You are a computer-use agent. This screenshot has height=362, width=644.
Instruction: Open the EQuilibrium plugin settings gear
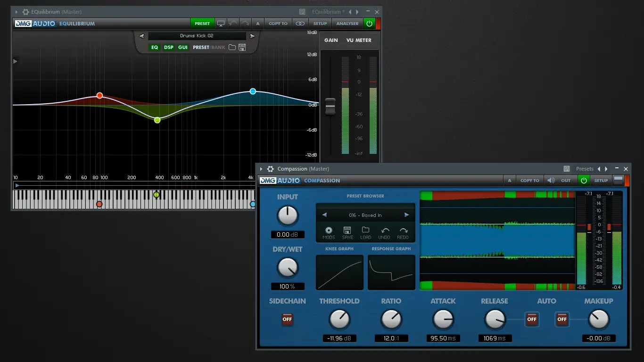(x=25, y=12)
